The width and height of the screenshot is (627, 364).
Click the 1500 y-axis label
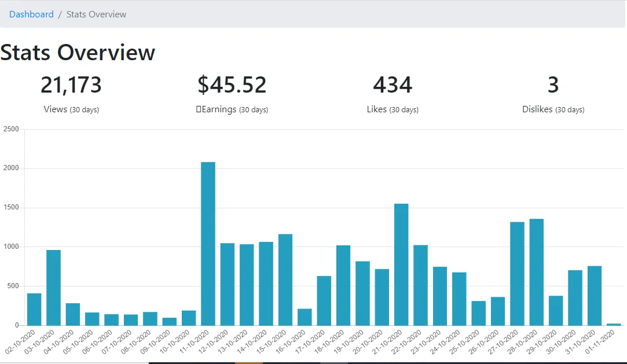(x=11, y=207)
